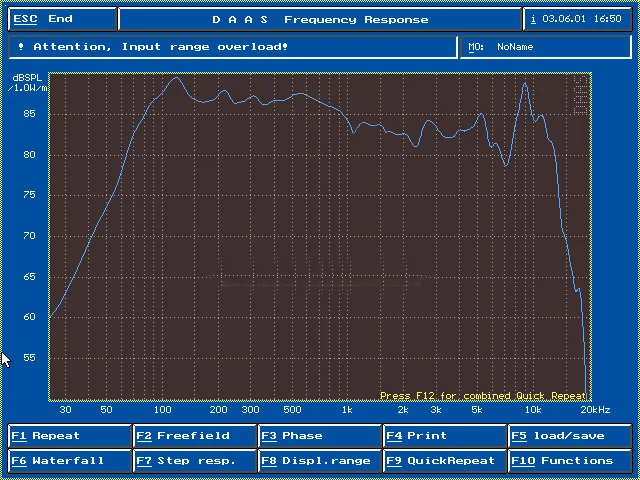Click the 50 frequency axis label
Screen dimensions: 640x480
(x=106, y=409)
